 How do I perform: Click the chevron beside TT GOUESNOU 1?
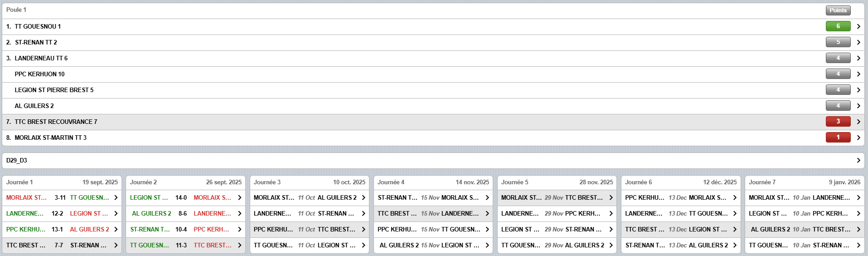pyautogui.click(x=858, y=26)
